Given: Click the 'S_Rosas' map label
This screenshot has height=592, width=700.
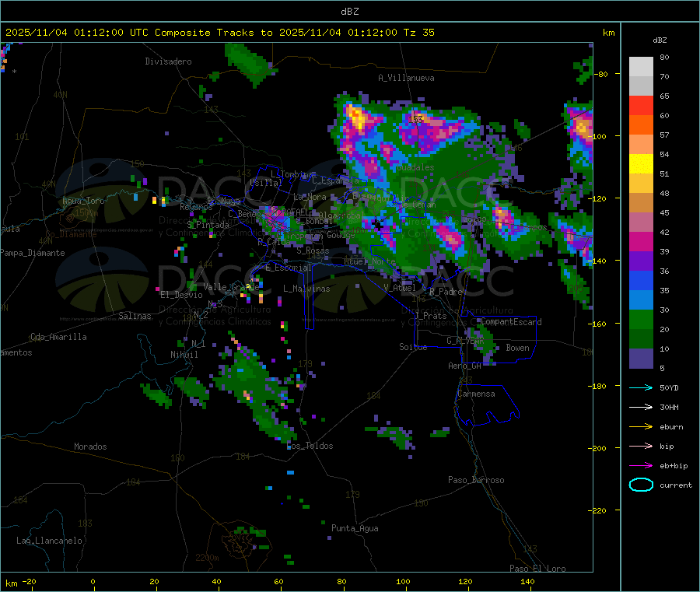Looking at the screenshot, I should (313, 251).
